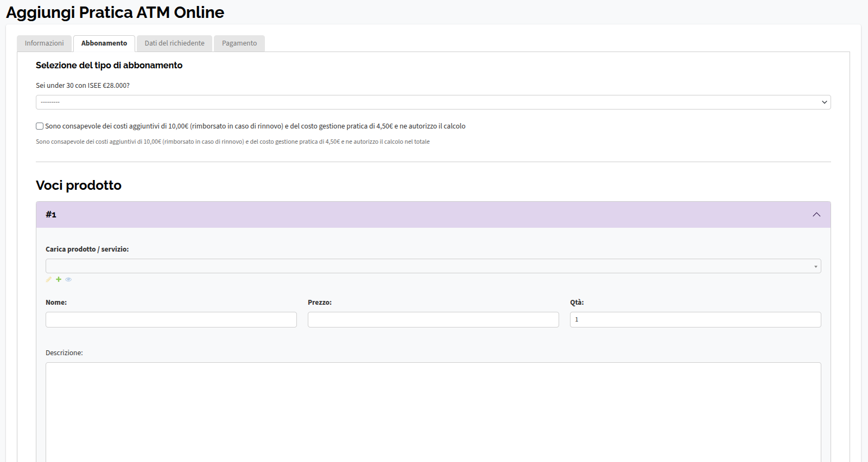Screen dimensions: 868x462
Task: Click the 'Sono consapevole dei costi' checkbox label
Action: coord(255,126)
